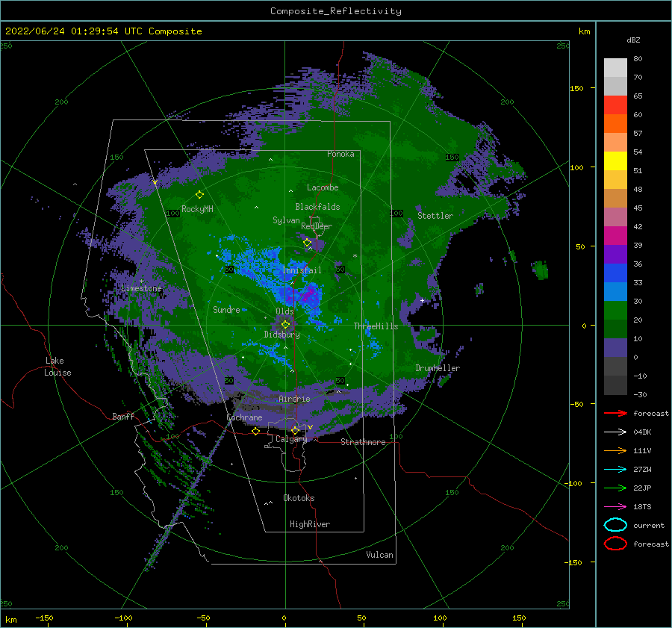Click the 150 tick on right axis
The image size is (672, 628).
point(576,88)
